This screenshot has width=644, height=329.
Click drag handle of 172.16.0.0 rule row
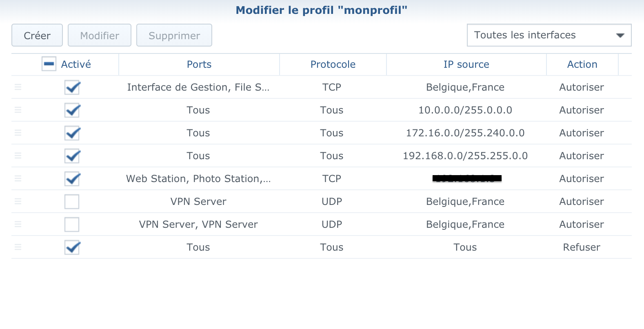point(18,133)
